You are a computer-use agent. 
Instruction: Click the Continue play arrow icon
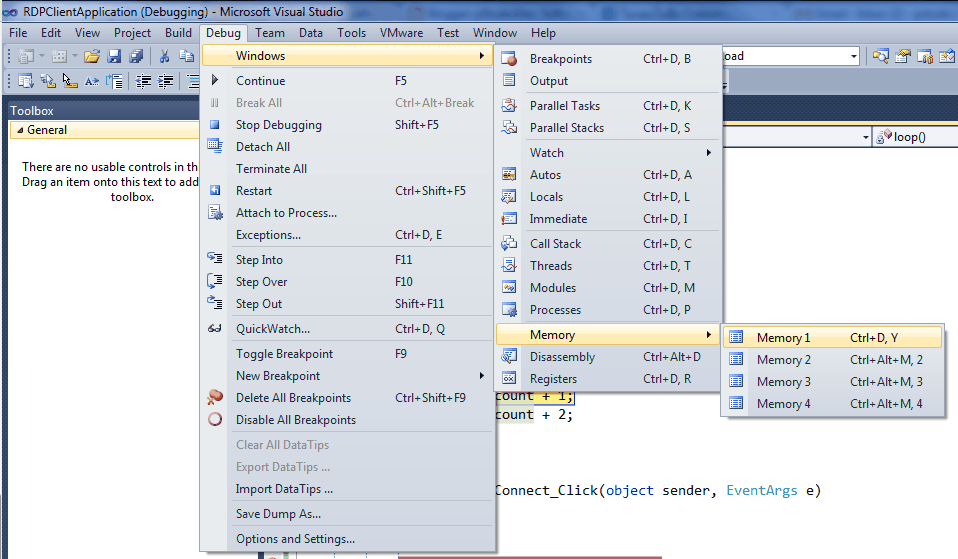pyautogui.click(x=214, y=80)
